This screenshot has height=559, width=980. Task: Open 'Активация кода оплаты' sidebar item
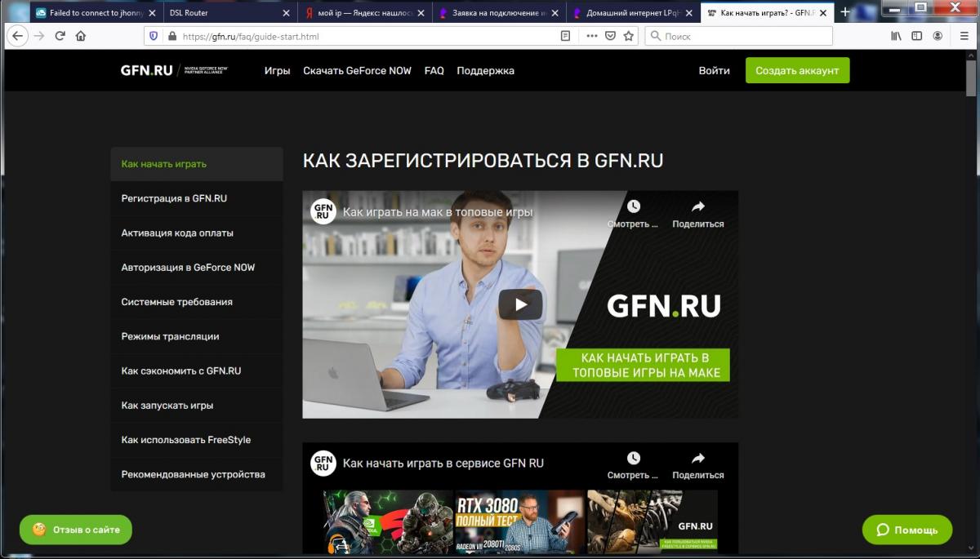[x=197, y=233]
